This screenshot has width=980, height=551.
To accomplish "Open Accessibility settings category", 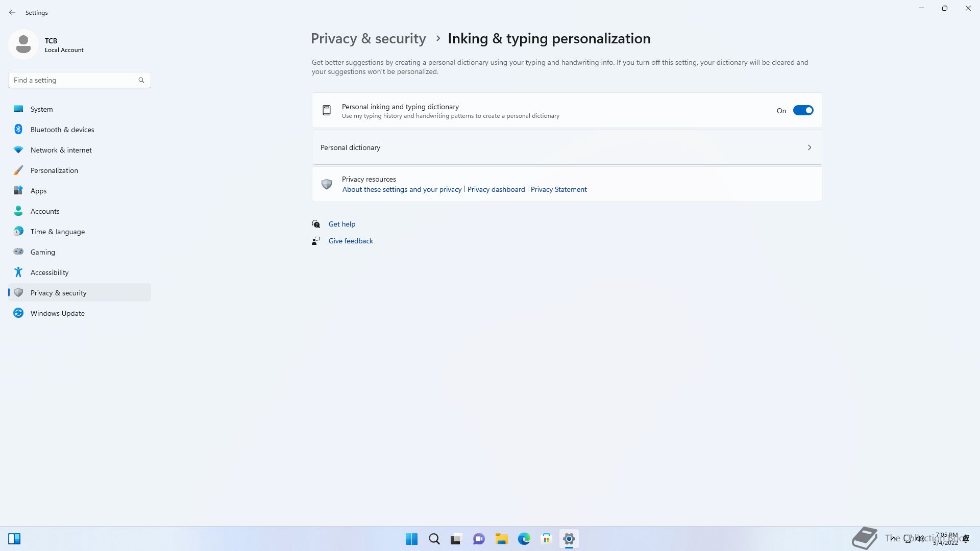I will 80,272.
